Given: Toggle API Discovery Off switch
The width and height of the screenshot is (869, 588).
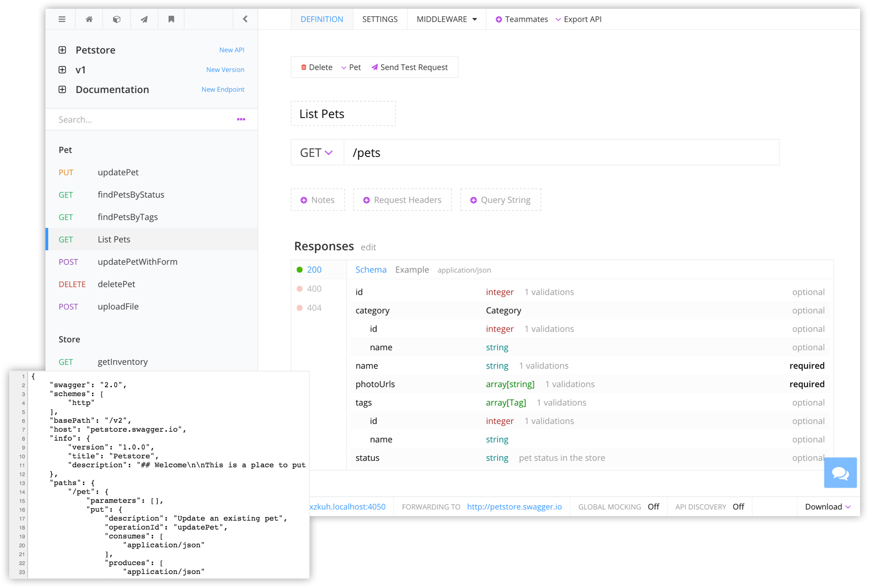Looking at the screenshot, I should coord(738,507).
